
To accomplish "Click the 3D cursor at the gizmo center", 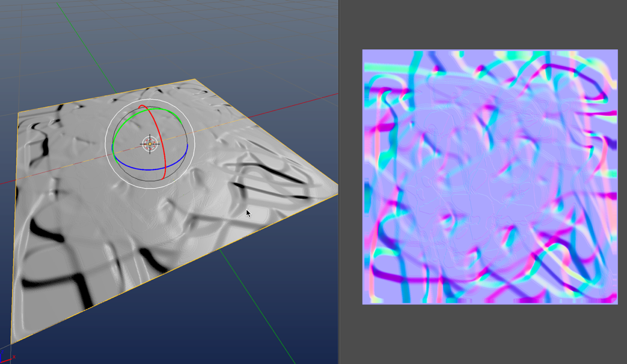I will point(150,144).
